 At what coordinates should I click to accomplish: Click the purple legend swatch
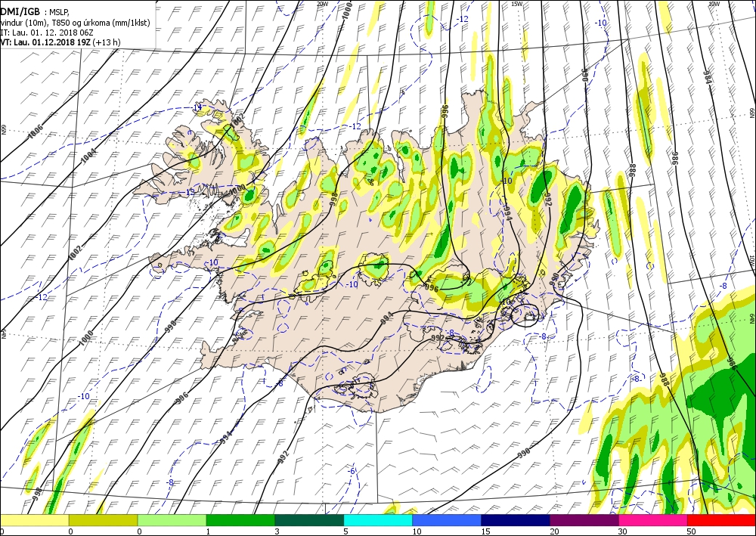584,520
